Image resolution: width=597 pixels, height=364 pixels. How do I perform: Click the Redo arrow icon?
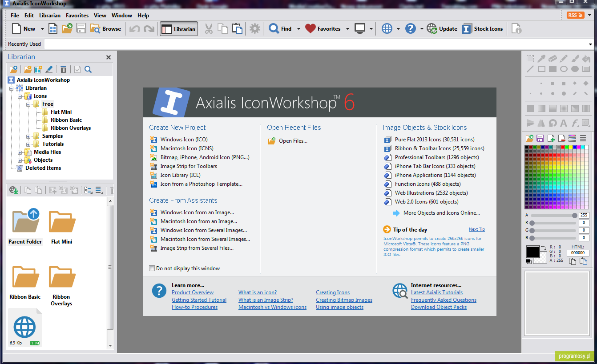pyautogui.click(x=149, y=29)
